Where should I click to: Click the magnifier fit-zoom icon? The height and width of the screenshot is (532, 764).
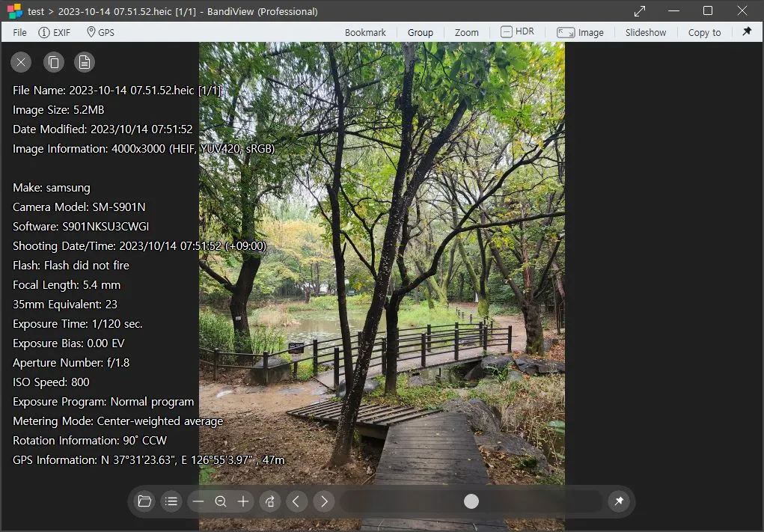point(221,501)
